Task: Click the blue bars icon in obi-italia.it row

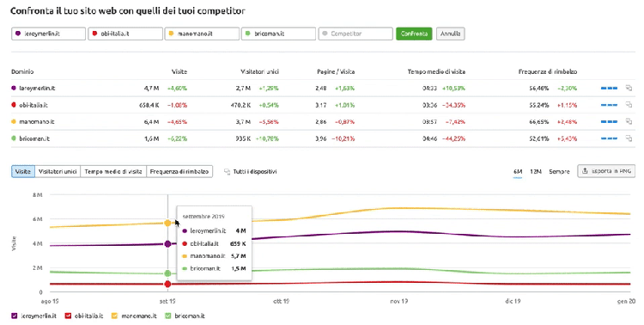Action: click(609, 105)
